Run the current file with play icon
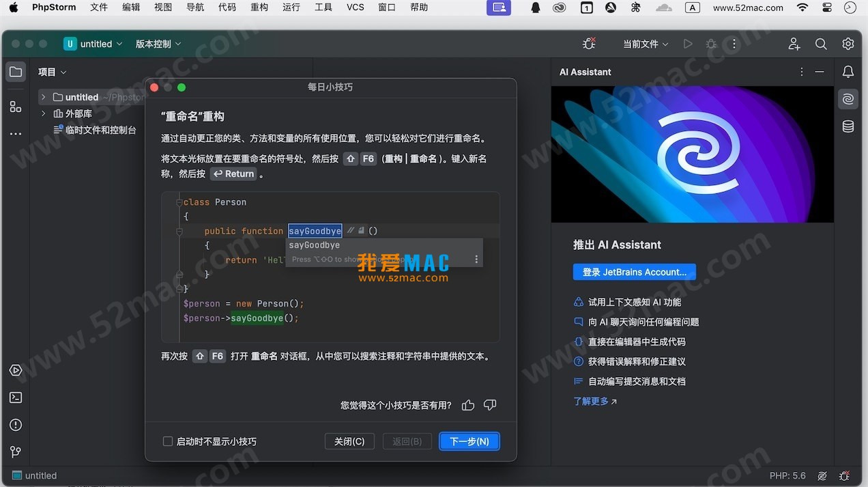 click(x=688, y=44)
